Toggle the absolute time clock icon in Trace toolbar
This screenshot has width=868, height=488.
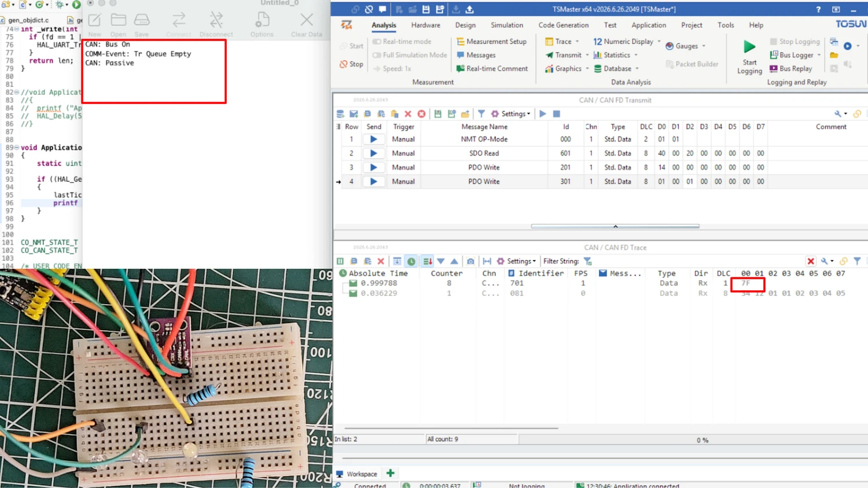coord(411,261)
